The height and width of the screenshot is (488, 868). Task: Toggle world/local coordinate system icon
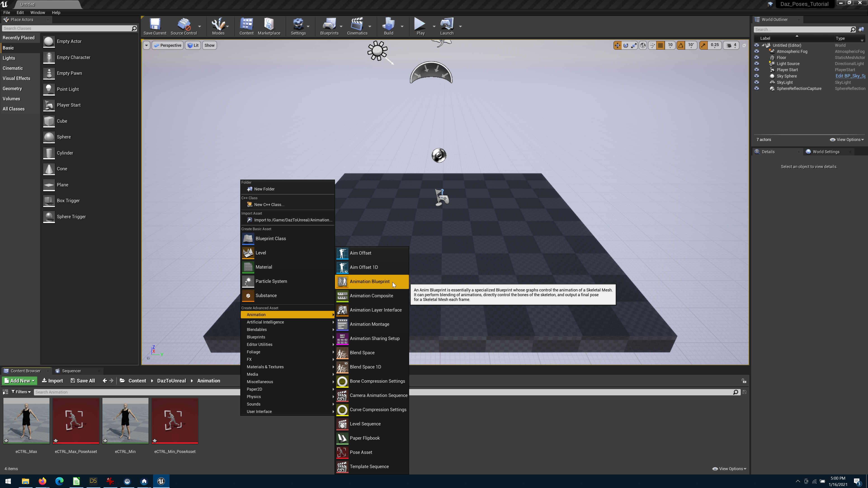(643, 45)
